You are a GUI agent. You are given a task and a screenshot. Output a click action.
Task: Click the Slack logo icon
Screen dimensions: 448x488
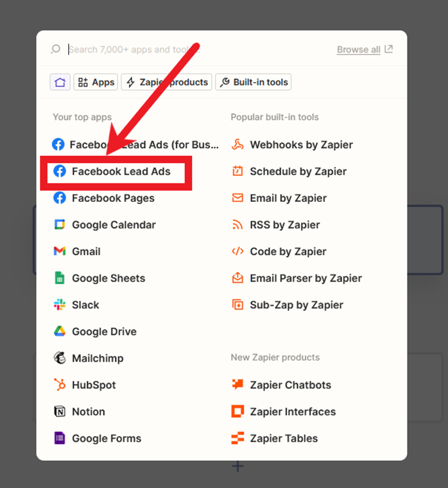[x=60, y=305]
